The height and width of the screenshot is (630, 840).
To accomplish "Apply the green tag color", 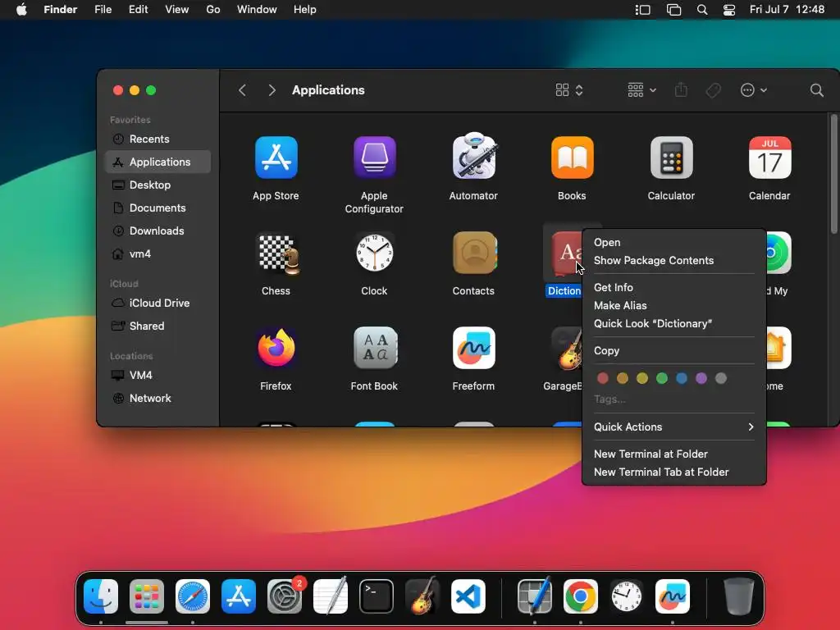I will pos(662,378).
